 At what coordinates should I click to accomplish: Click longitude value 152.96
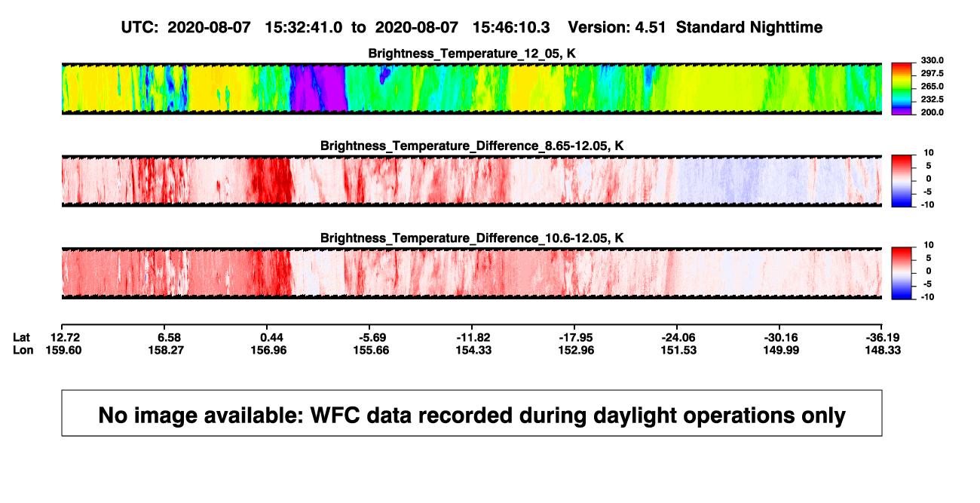click(577, 350)
